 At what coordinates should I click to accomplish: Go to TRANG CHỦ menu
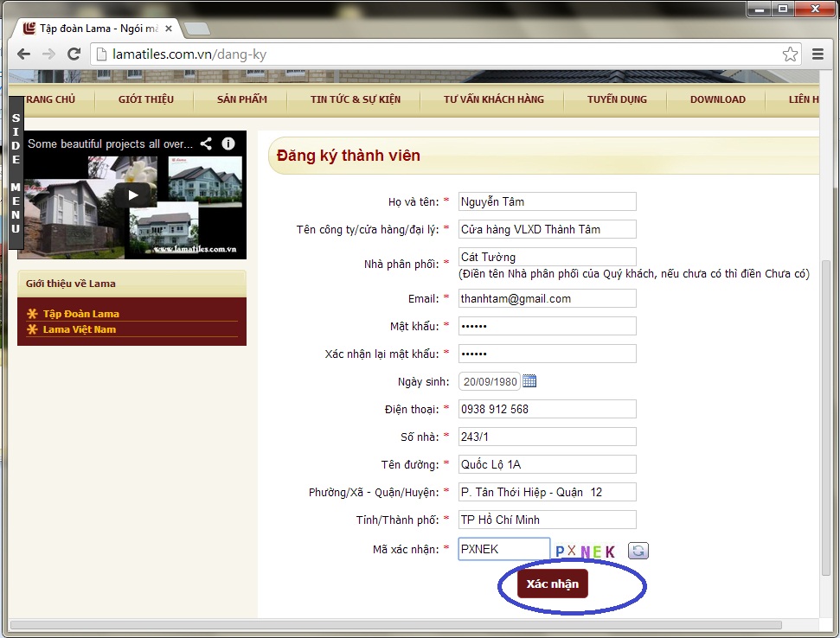[x=50, y=99]
